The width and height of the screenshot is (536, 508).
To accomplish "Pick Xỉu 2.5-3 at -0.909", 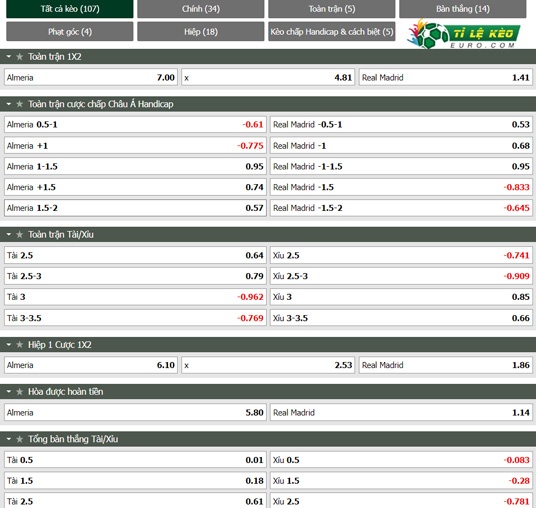I will tap(401, 276).
